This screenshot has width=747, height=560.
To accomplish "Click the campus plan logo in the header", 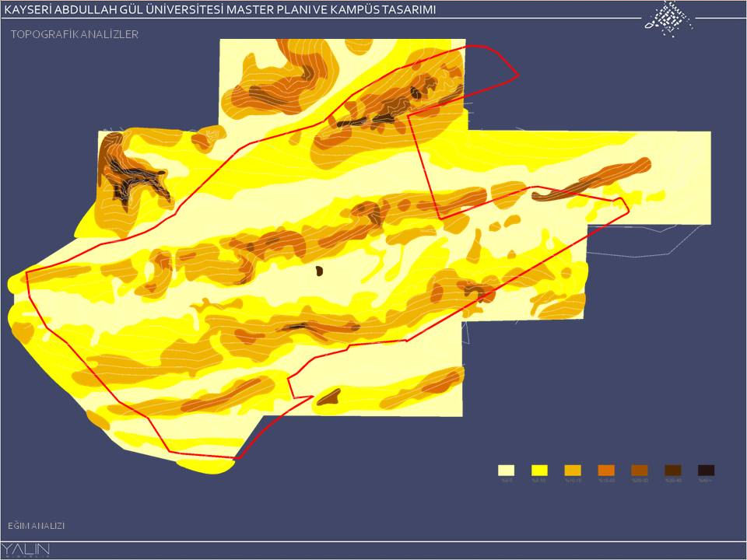I will 668,18.
